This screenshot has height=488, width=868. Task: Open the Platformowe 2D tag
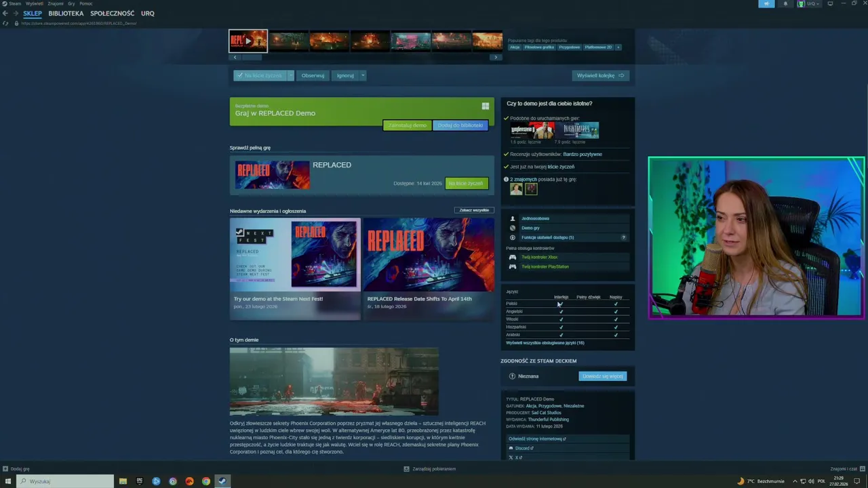coord(598,47)
